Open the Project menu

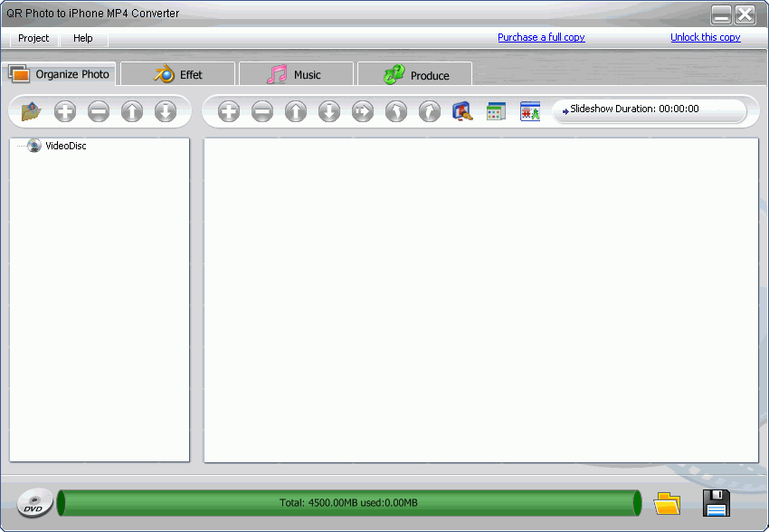pyautogui.click(x=33, y=38)
